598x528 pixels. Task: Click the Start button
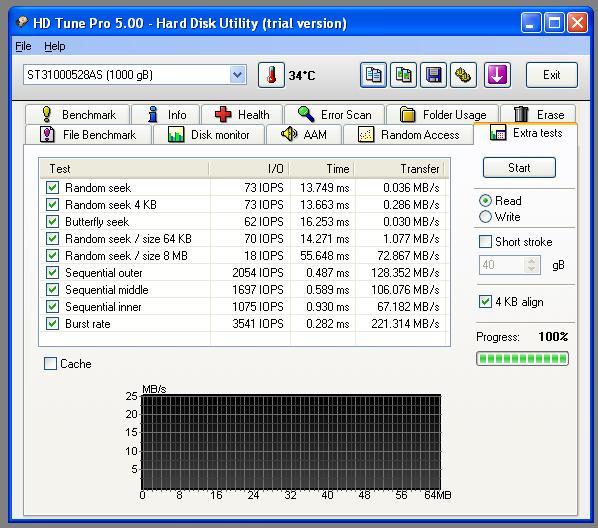point(519,167)
